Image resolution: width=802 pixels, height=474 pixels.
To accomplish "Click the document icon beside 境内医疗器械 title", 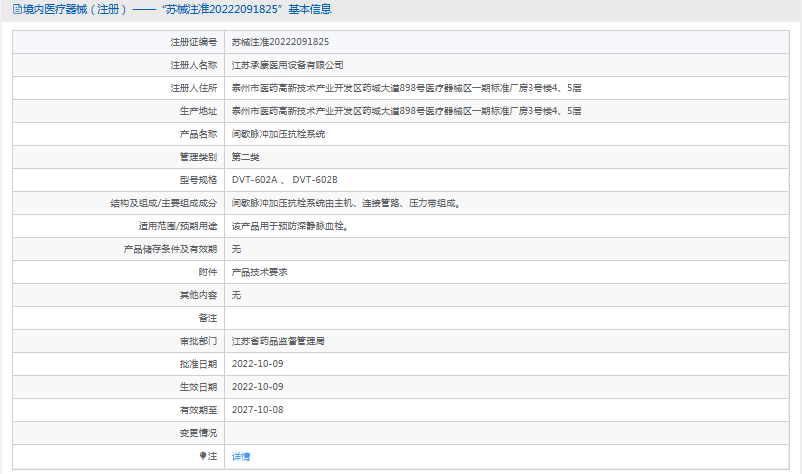I will pos(17,9).
